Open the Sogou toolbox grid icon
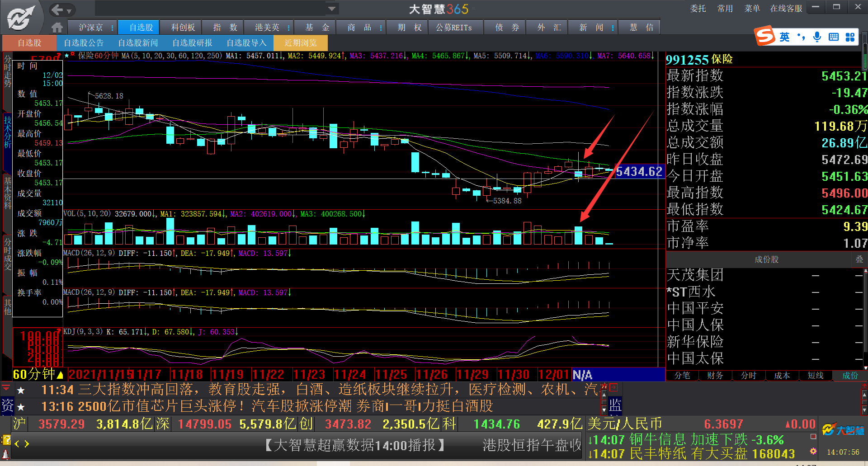The width and height of the screenshot is (868, 466). (x=850, y=37)
